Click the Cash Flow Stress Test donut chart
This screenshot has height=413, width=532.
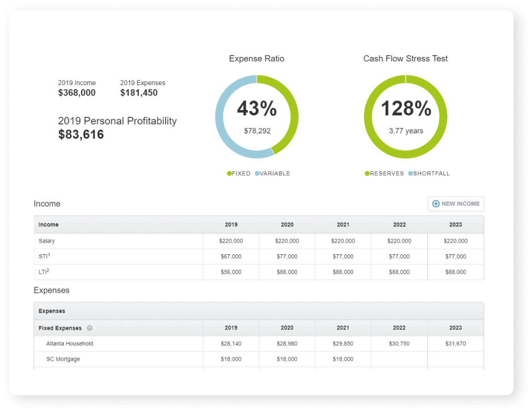coord(405,117)
